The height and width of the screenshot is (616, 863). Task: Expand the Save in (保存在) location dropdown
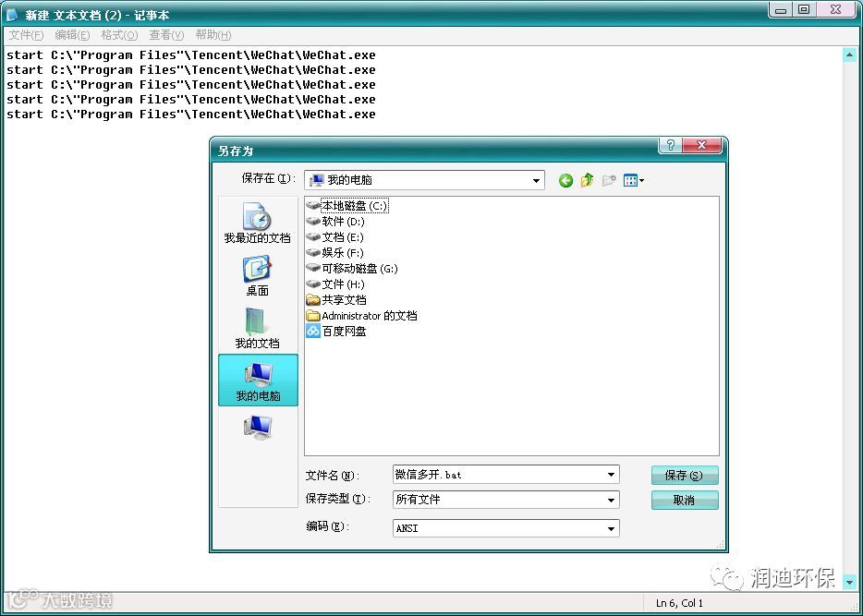pos(536,180)
